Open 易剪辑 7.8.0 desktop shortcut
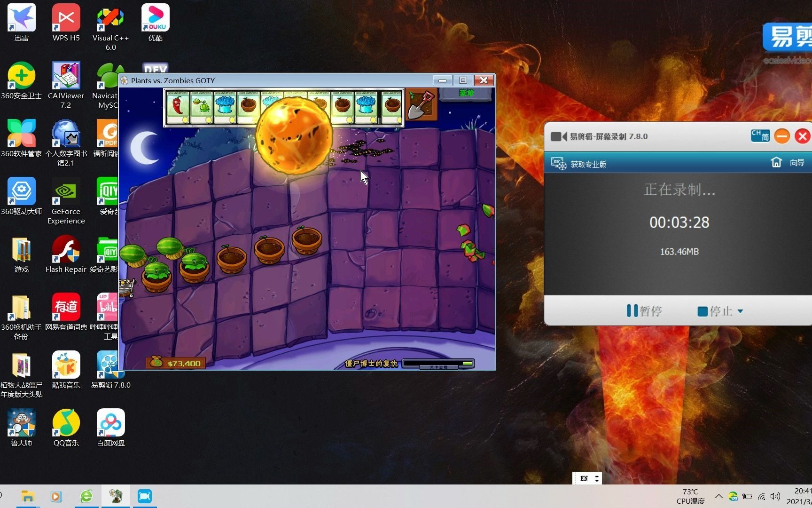Image resolution: width=812 pixels, height=508 pixels. (x=110, y=370)
